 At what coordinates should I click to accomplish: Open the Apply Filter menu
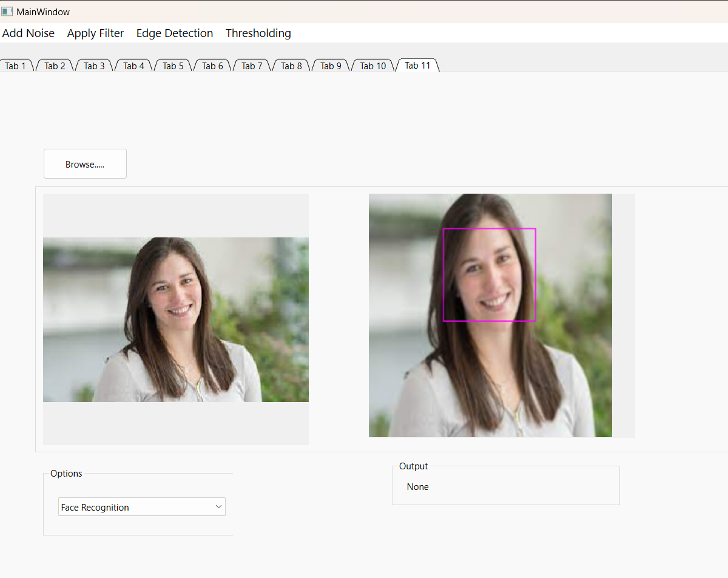click(95, 33)
